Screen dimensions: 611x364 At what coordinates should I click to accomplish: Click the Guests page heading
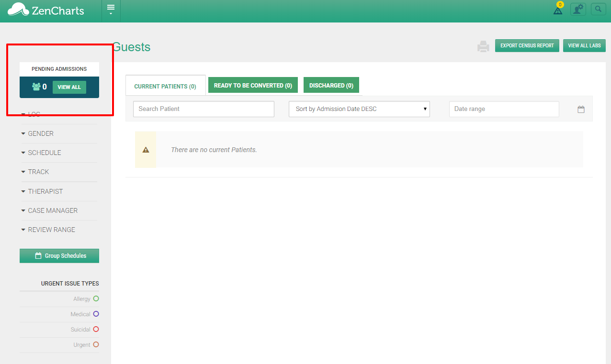click(x=131, y=47)
